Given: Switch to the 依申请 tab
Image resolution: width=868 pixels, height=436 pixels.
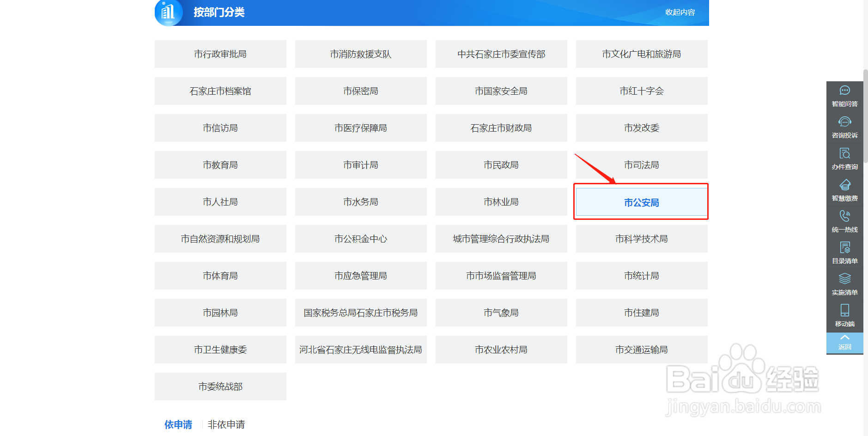Looking at the screenshot, I should [x=178, y=424].
